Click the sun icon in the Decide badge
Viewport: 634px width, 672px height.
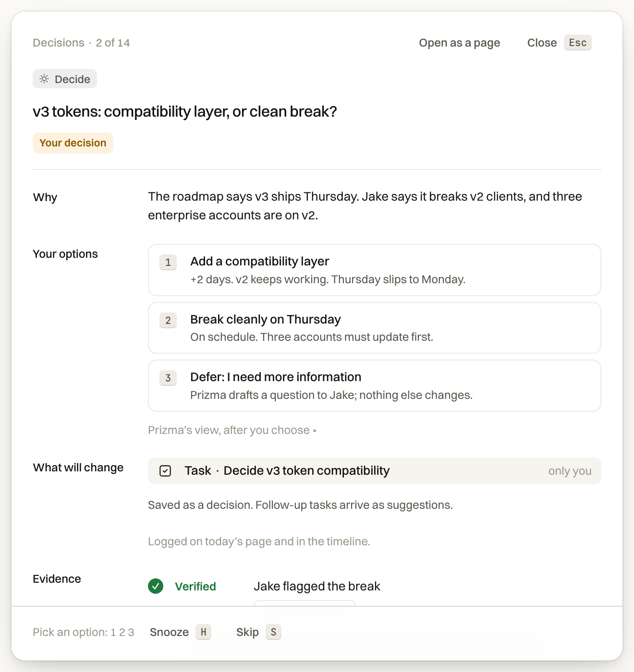44,79
